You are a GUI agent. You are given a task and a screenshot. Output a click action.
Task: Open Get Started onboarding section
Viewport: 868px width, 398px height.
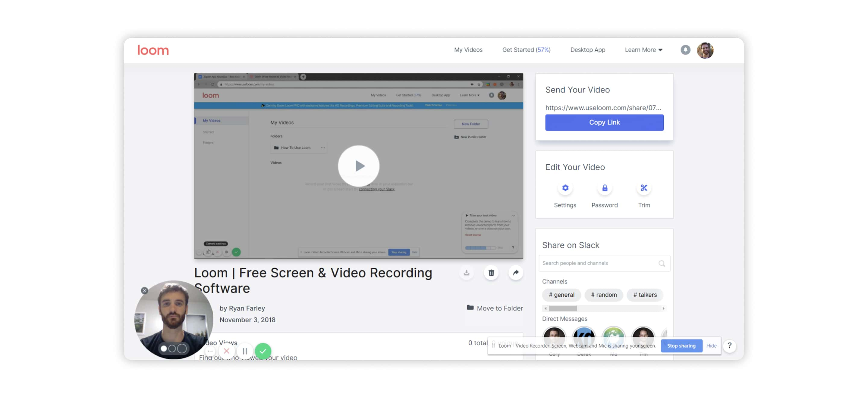tap(526, 50)
